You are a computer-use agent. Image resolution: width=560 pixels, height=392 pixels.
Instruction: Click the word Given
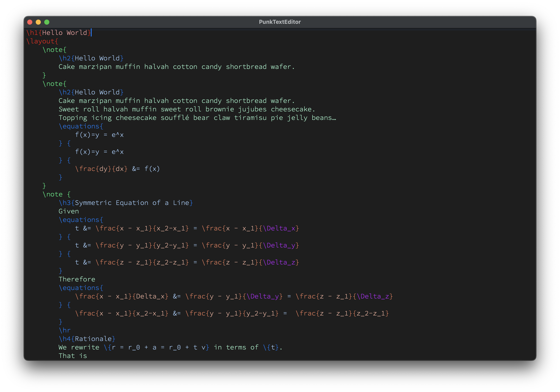coord(68,211)
